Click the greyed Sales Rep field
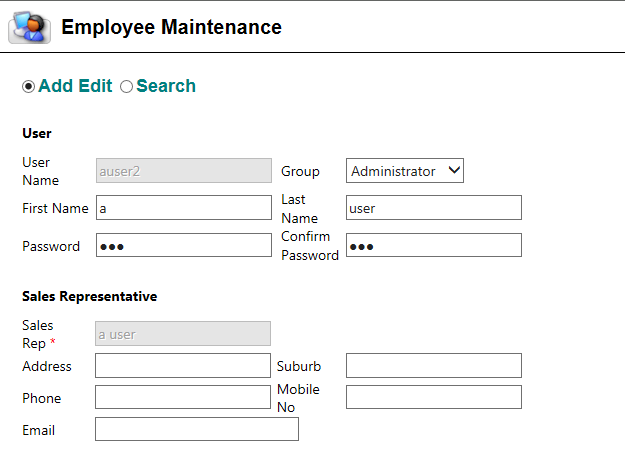The height and width of the screenshot is (475, 625). [183, 334]
